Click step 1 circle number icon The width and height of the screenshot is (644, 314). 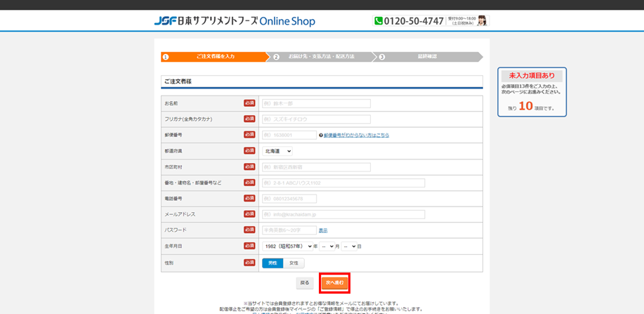(x=166, y=57)
